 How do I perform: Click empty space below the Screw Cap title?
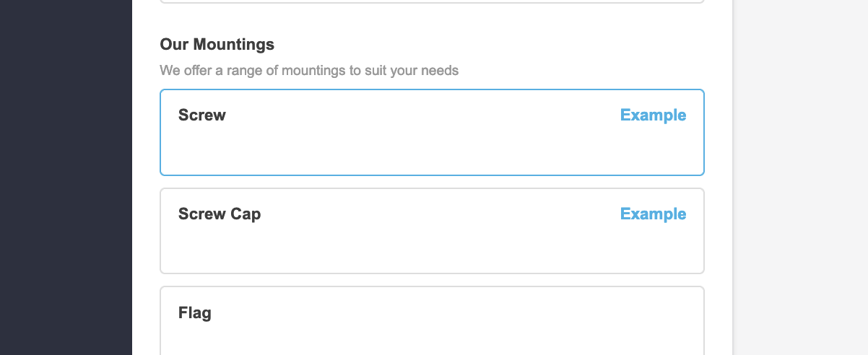[x=361, y=250]
